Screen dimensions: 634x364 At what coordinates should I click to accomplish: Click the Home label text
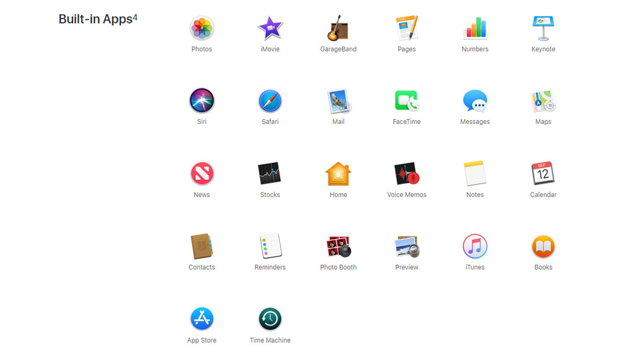(x=339, y=194)
